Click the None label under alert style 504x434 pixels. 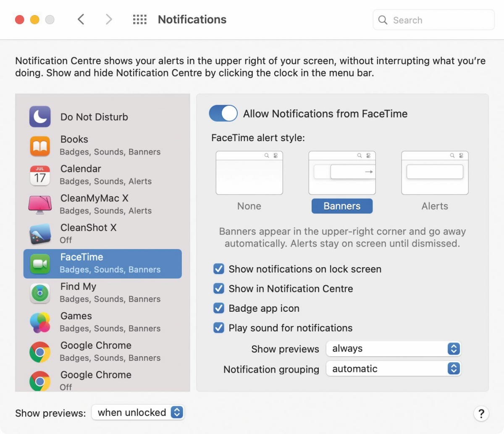point(249,206)
